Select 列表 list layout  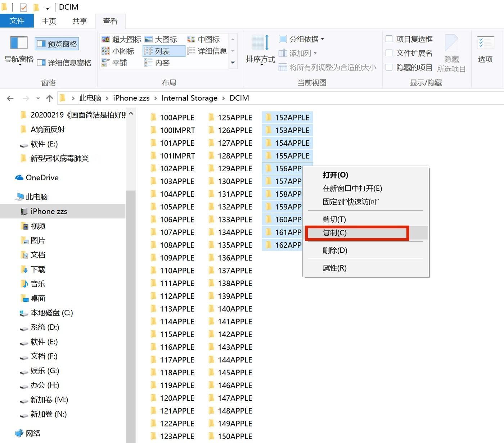tap(164, 51)
